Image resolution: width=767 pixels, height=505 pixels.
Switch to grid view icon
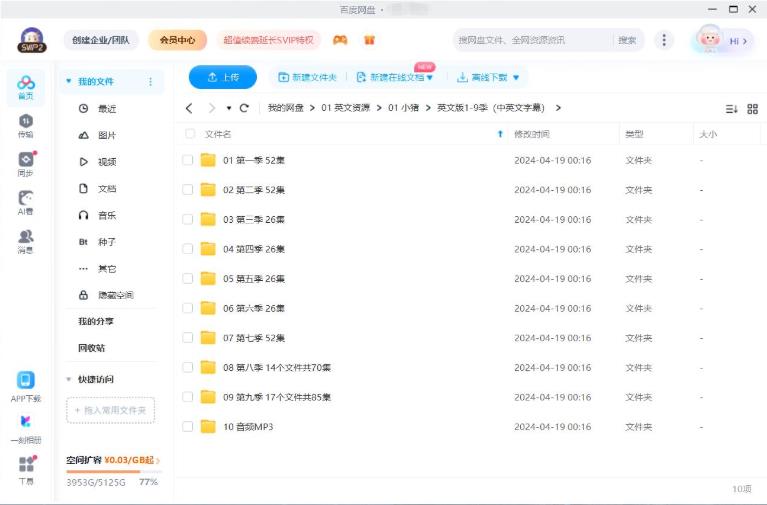[752, 109]
